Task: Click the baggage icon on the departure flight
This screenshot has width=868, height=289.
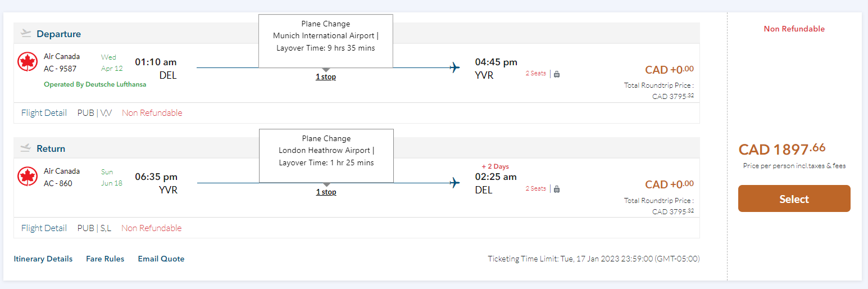Action: [x=557, y=74]
